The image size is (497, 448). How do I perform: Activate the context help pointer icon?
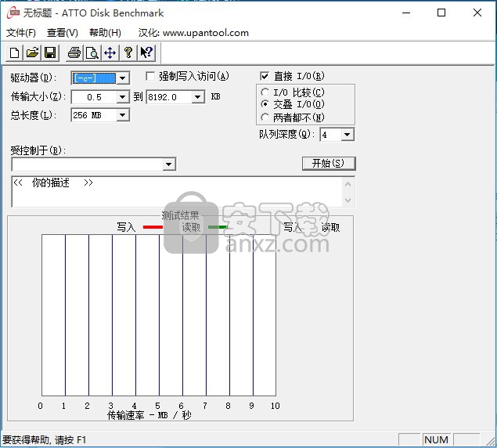(146, 52)
